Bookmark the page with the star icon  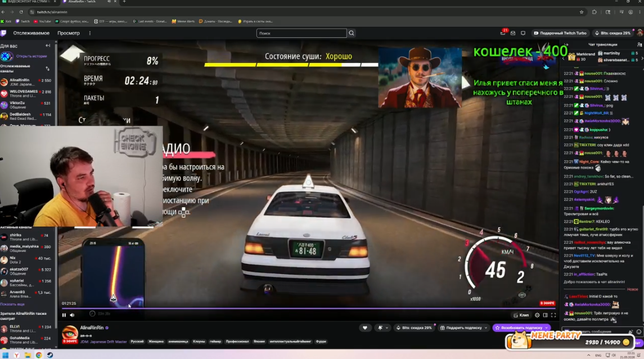coord(582,12)
